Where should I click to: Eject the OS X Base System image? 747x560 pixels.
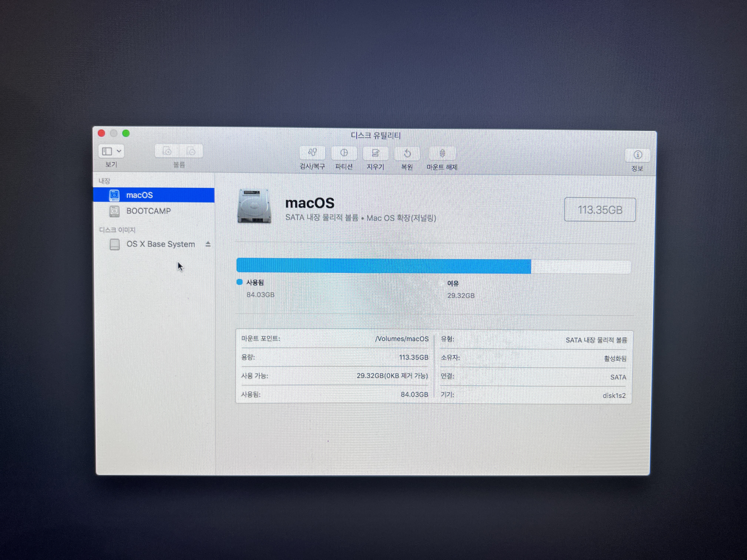coord(208,244)
